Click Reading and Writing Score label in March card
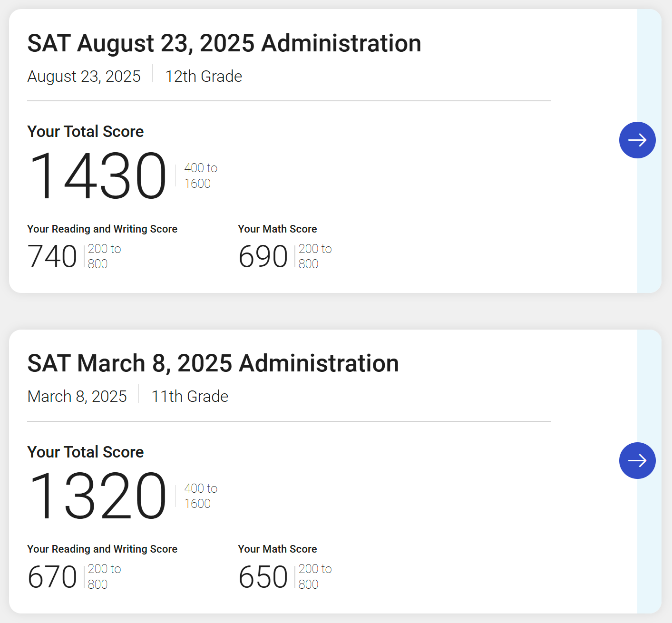 tap(102, 549)
